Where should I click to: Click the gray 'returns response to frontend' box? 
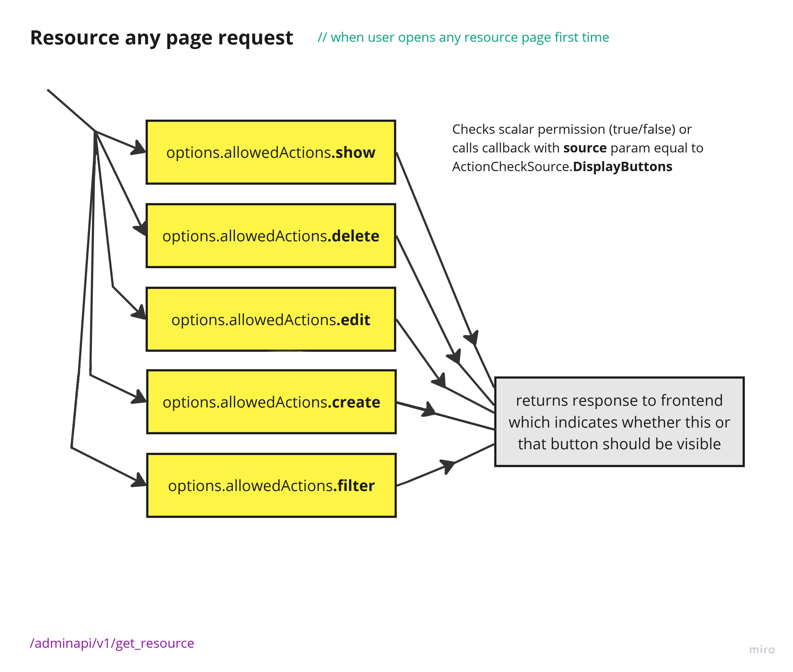click(x=619, y=422)
